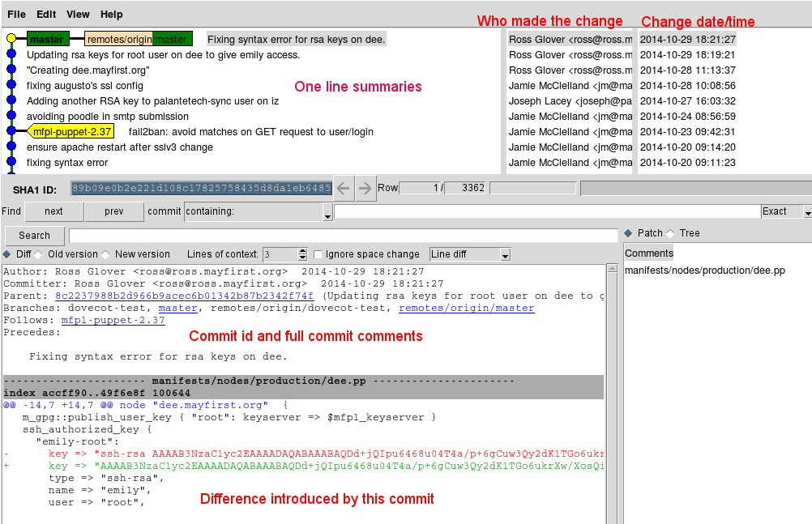Select the green master branch label

point(46,39)
